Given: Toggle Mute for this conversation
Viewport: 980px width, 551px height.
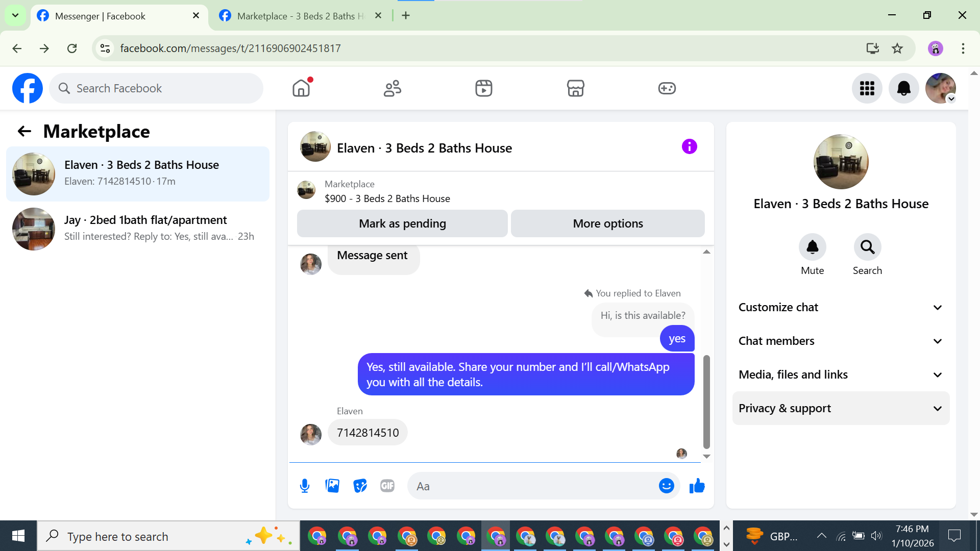Looking at the screenshot, I should (x=812, y=247).
